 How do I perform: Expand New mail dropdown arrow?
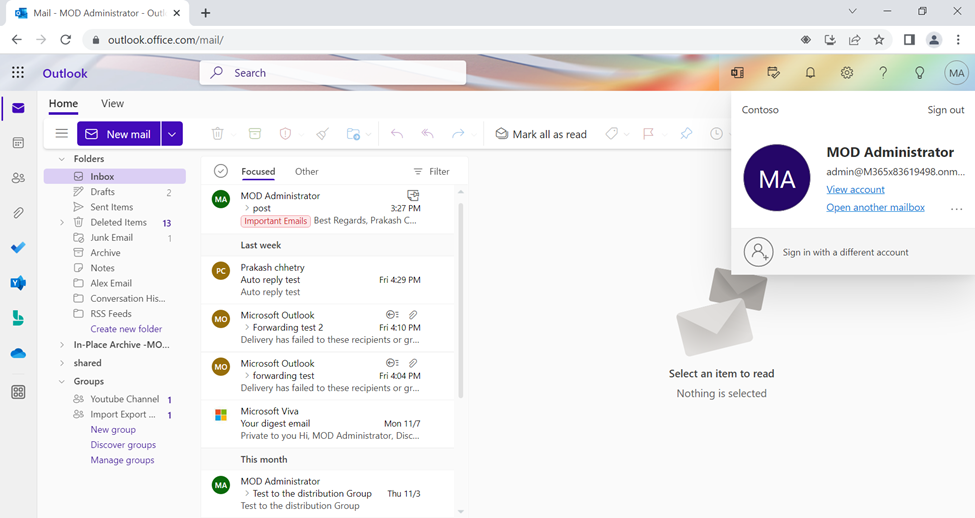[x=172, y=134]
